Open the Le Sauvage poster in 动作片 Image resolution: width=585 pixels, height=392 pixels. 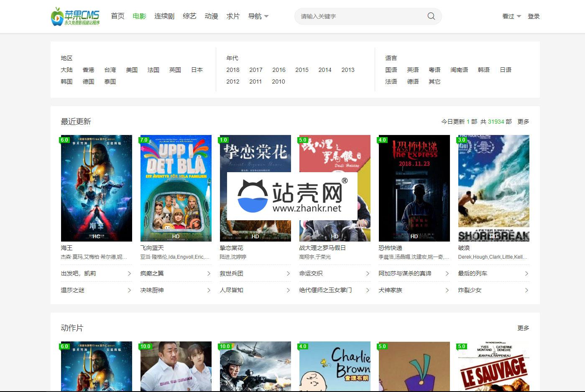pos(494,367)
